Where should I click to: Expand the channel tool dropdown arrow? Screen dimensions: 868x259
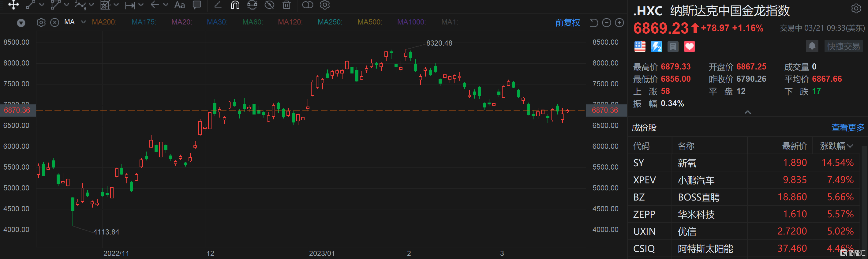coord(66,5)
